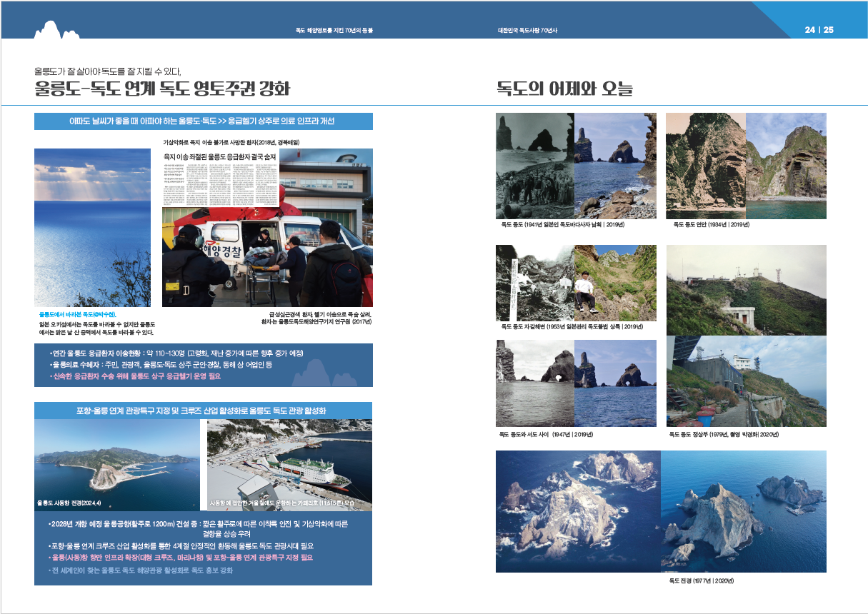Viewport: 868px width, 614px height.
Task: Open the 2020 aerial photo of Dokdo
Action: (744, 511)
